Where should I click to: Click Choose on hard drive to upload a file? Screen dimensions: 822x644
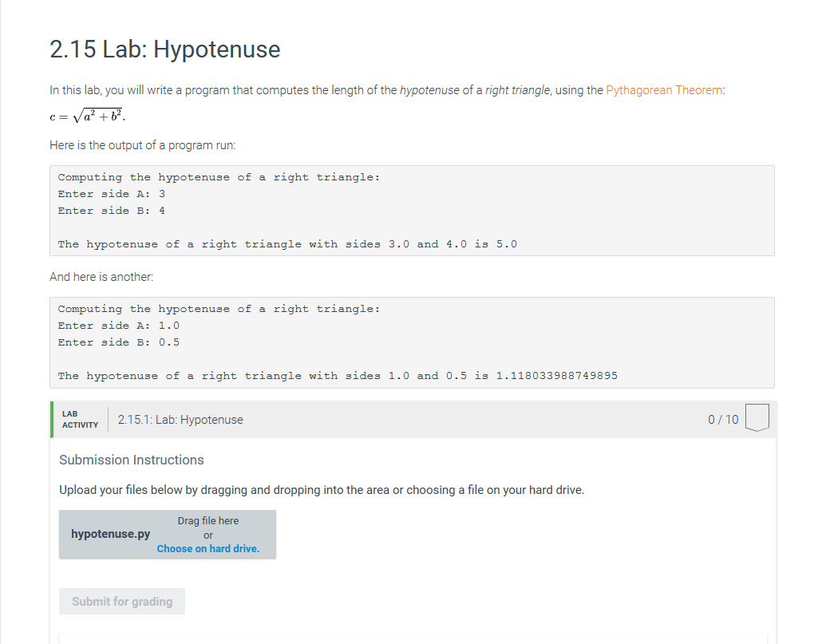click(208, 548)
